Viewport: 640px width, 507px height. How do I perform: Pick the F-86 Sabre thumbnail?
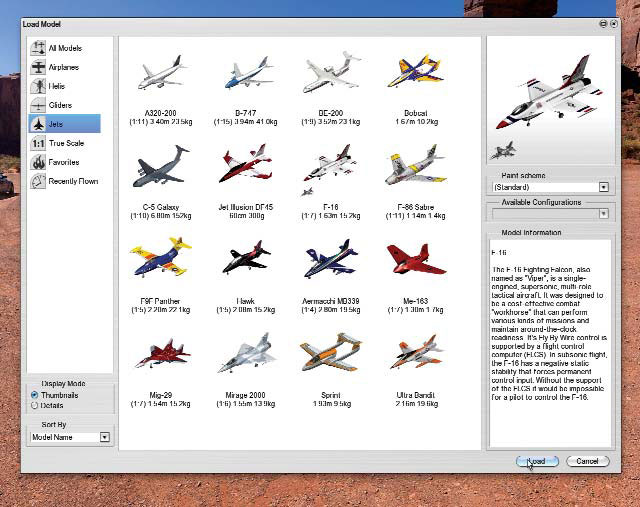click(416, 164)
